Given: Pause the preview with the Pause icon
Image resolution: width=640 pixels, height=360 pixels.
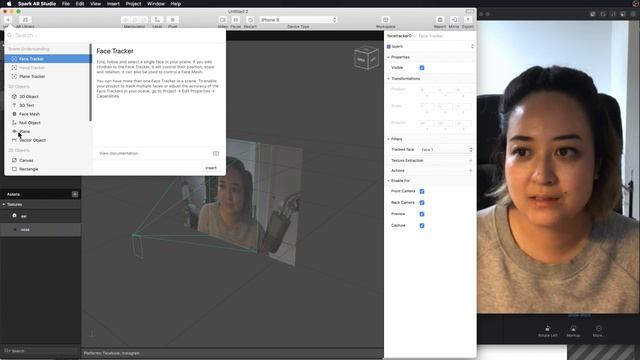Looking at the screenshot, I should tap(236, 20).
